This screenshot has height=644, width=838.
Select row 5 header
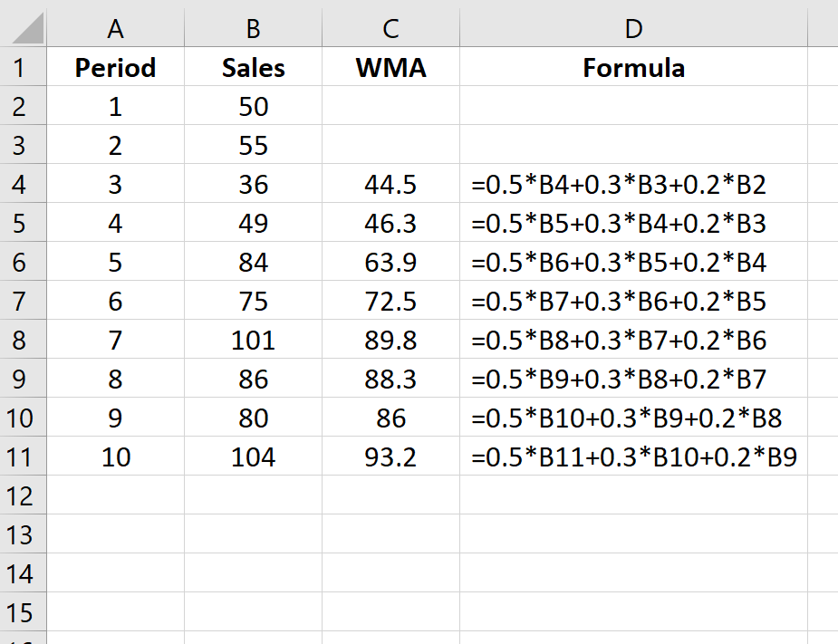pyautogui.click(x=23, y=223)
